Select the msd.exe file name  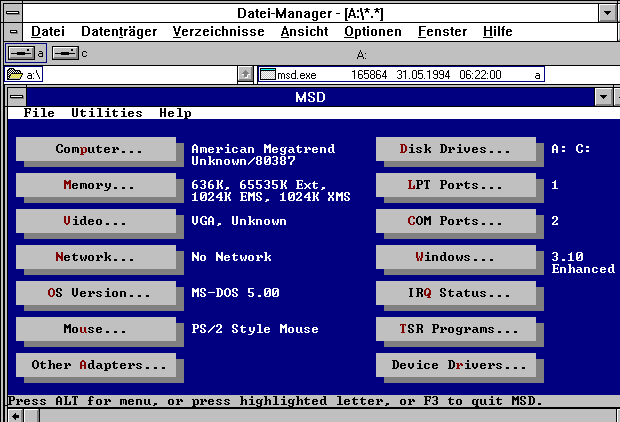[297, 75]
